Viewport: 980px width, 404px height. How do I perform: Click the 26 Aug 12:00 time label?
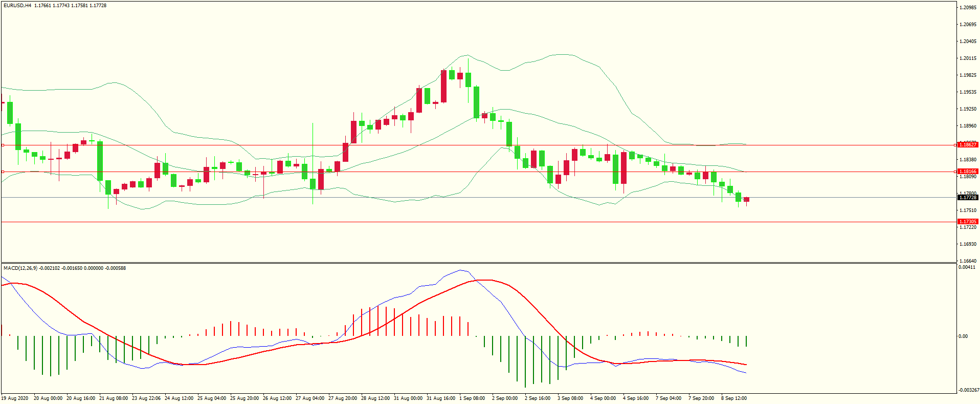tap(277, 398)
